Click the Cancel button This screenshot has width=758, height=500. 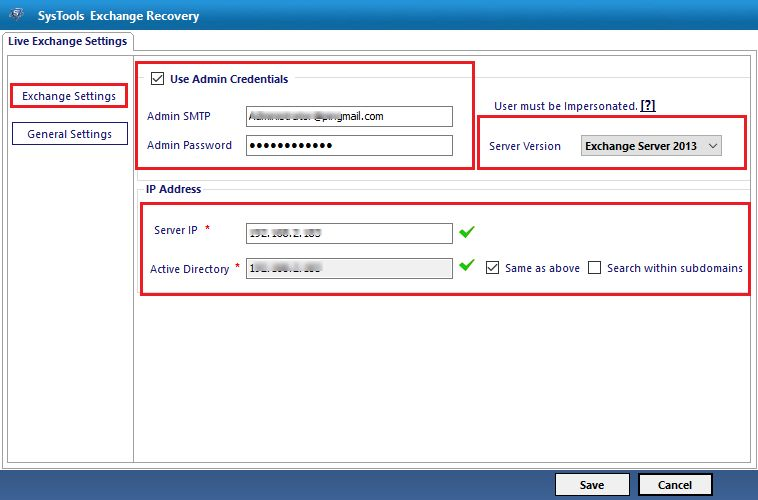click(x=675, y=485)
